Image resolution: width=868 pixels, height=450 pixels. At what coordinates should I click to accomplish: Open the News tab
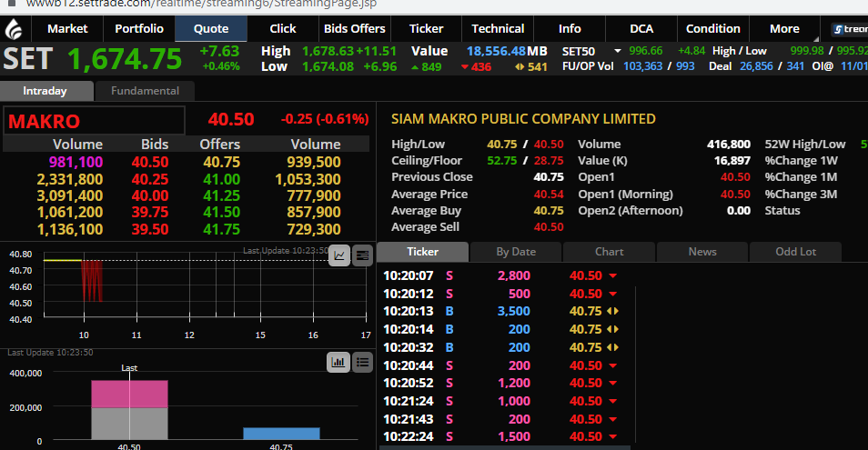pos(702,252)
